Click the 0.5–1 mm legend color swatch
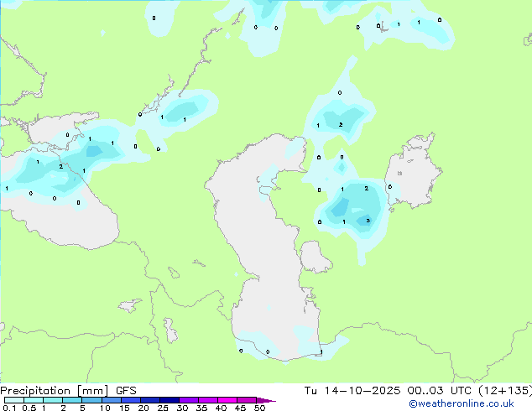 [34, 400]
